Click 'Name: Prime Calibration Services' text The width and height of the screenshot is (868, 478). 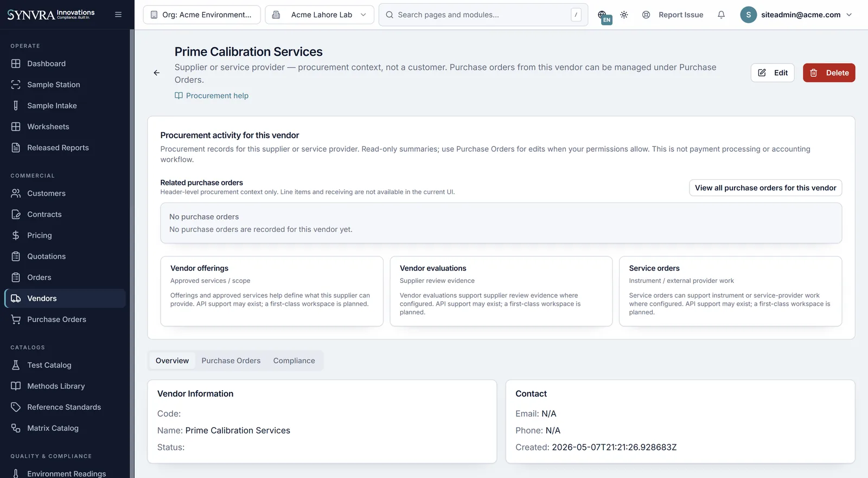point(224,431)
